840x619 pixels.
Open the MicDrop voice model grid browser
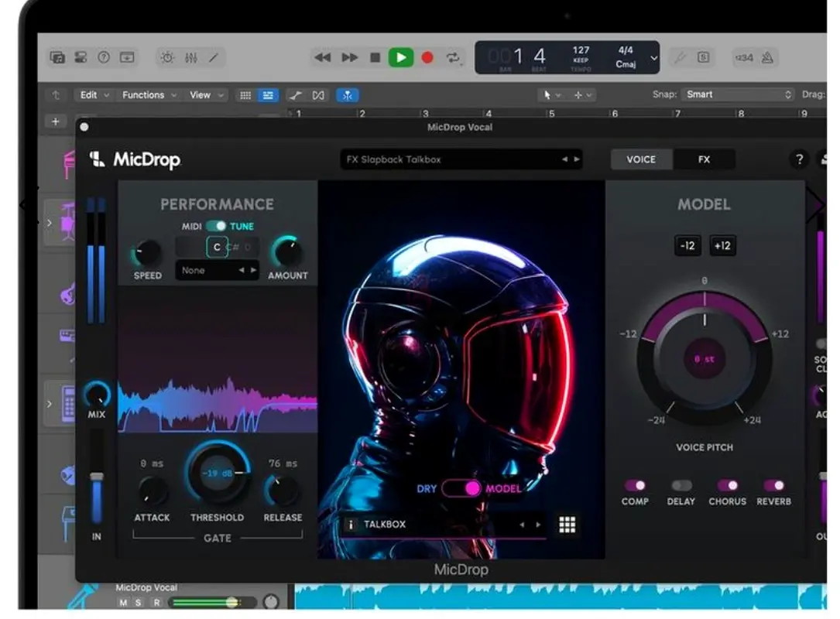pyautogui.click(x=567, y=525)
